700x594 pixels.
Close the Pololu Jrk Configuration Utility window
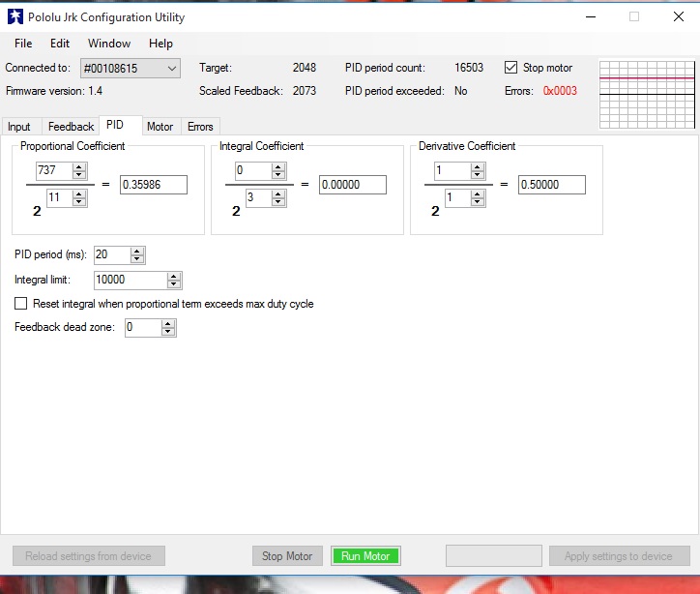click(678, 17)
